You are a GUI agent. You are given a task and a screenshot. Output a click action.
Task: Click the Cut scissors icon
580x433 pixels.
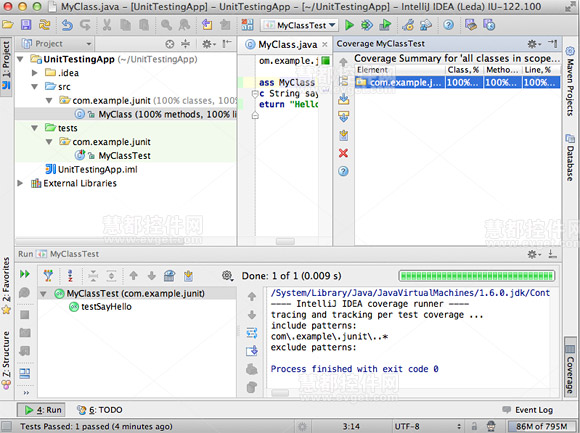(x=107, y=25)
